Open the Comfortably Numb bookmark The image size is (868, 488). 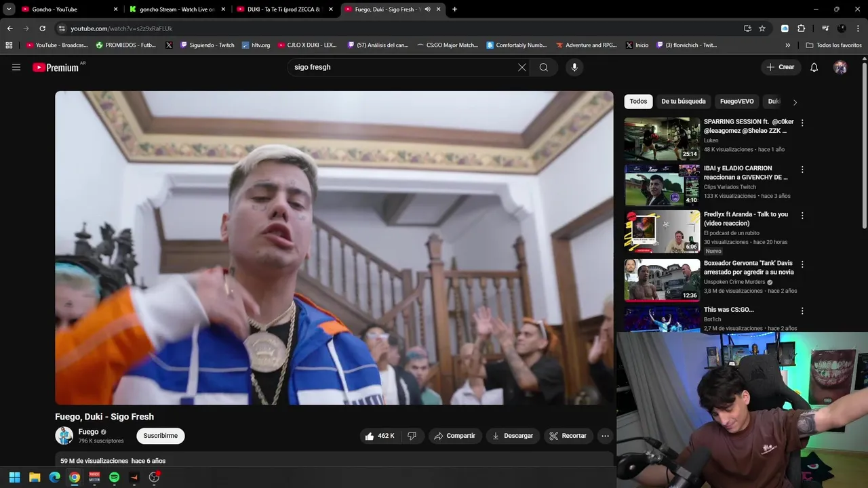516,45
